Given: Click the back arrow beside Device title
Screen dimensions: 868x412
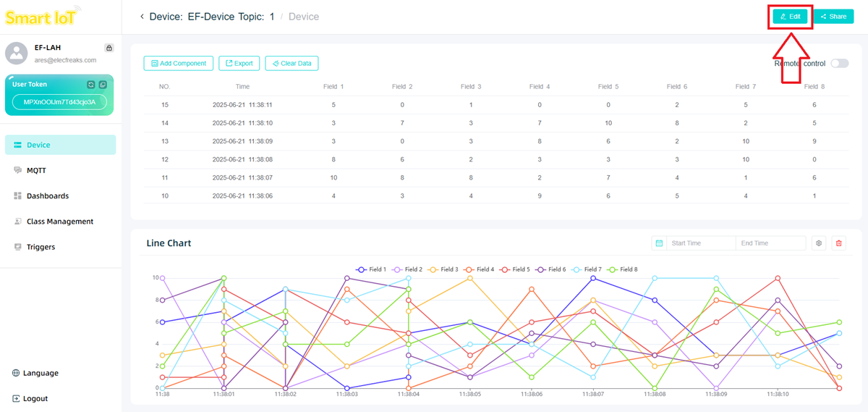Looking at the screenshot, I should click(x=142, y=17).
